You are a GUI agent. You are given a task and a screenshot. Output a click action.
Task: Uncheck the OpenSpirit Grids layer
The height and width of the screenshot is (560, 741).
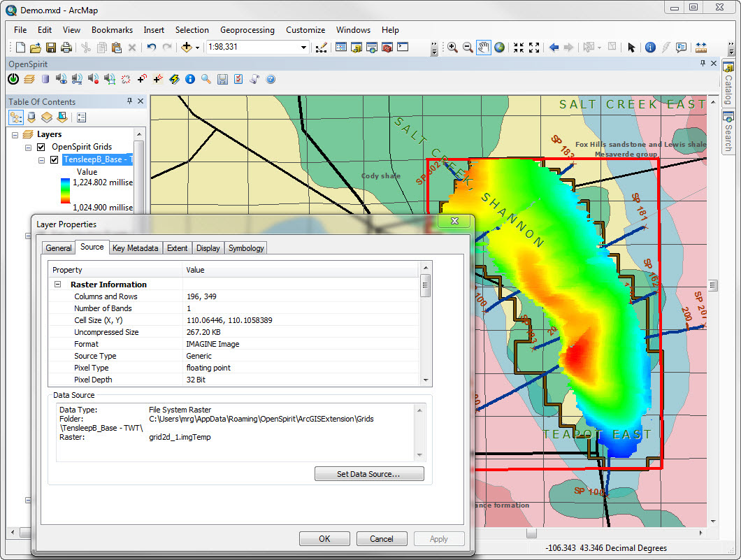coord(41,147)
